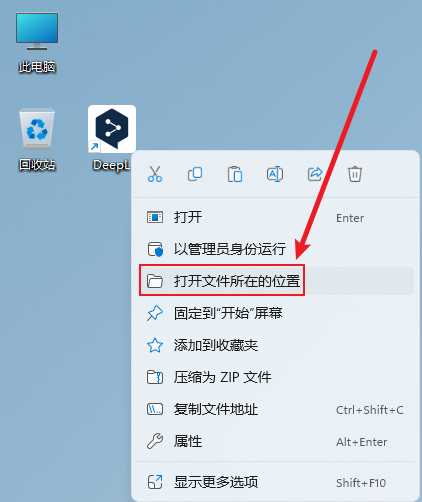Screen dimensions: 422x502
Task: Choose 复制文件地址 menu entry
Action: point(275,409)
